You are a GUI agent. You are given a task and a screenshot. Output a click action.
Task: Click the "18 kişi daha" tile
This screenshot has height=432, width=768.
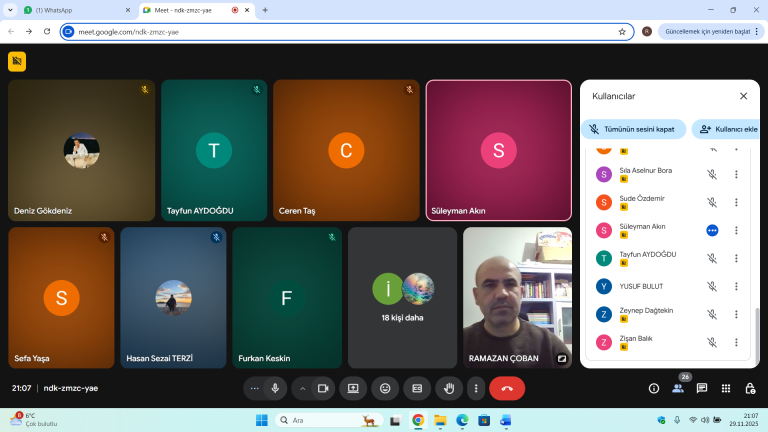[402, 297]
